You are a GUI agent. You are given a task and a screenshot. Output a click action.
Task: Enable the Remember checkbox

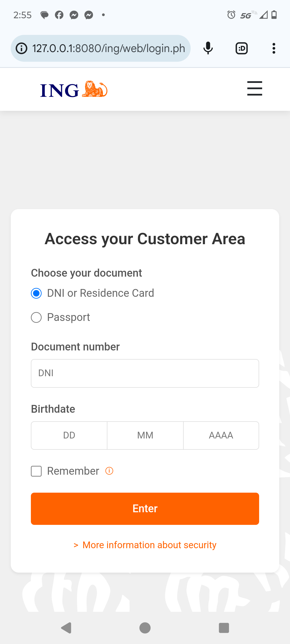[x=36, y=471]
